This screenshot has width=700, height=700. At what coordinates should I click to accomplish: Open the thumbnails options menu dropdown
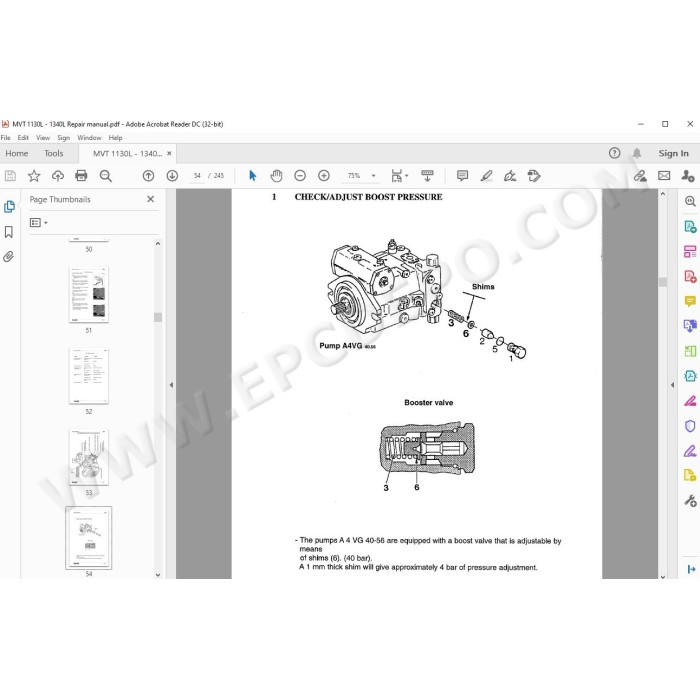(x=38, y=222)
